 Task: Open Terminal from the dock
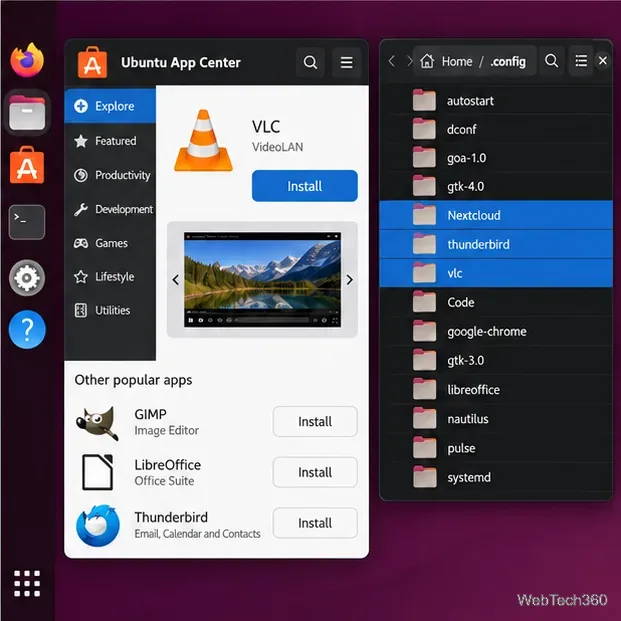pyautogui.click(x=27, y=222)
